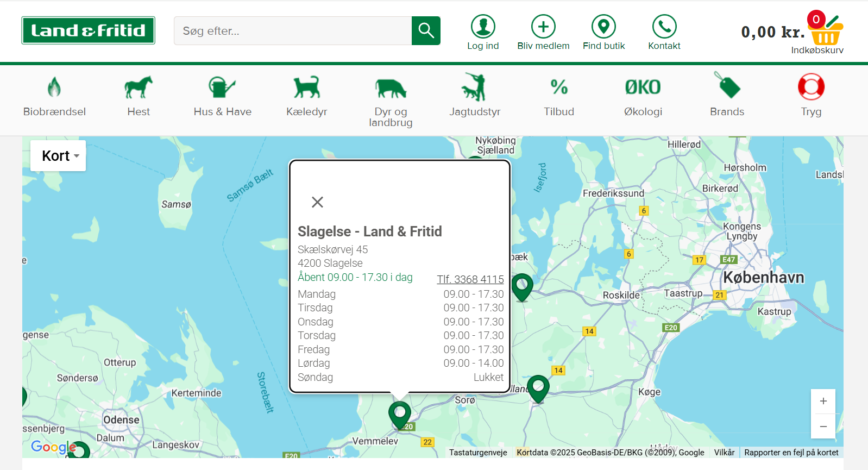
Task: Expand the Kort map type dropdown
Action: pyautogui.click(x=58, y=156)
